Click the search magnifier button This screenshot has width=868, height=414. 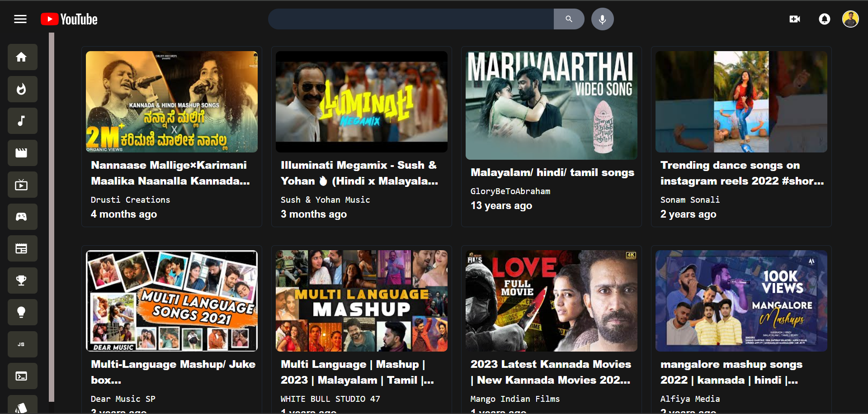coord(569,19)
